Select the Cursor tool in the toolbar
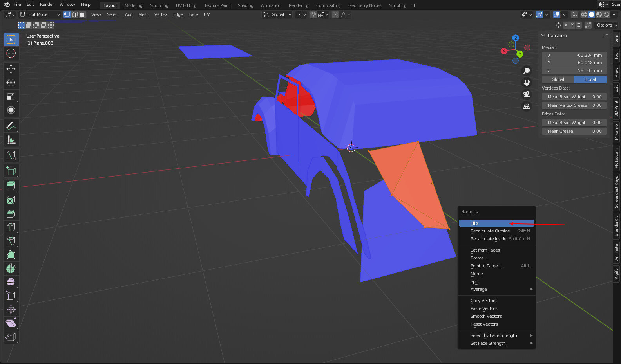Screen dimensions: 621x364 coord(11,53)
